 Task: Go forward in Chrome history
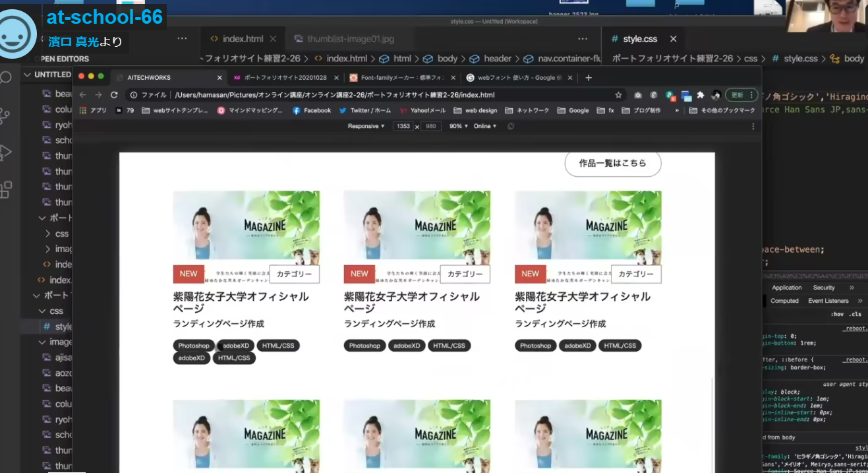click(x=98, y=95)
